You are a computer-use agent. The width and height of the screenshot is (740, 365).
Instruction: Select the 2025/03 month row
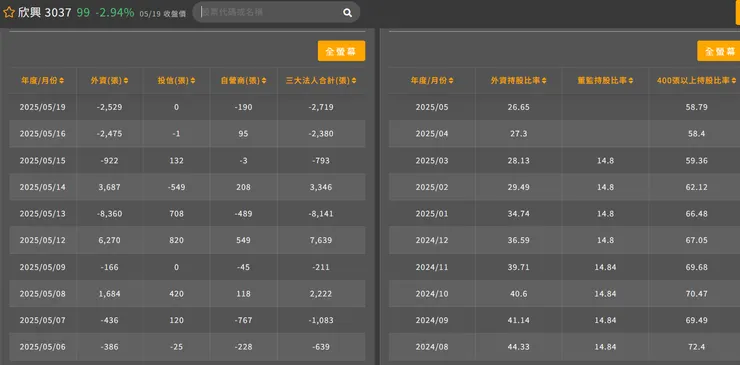tap(564, 161)
